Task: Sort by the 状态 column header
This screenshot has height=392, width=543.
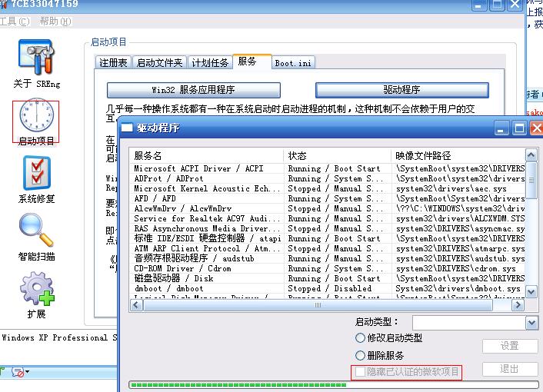Action: pyautogui.click(x=337, y=156)
